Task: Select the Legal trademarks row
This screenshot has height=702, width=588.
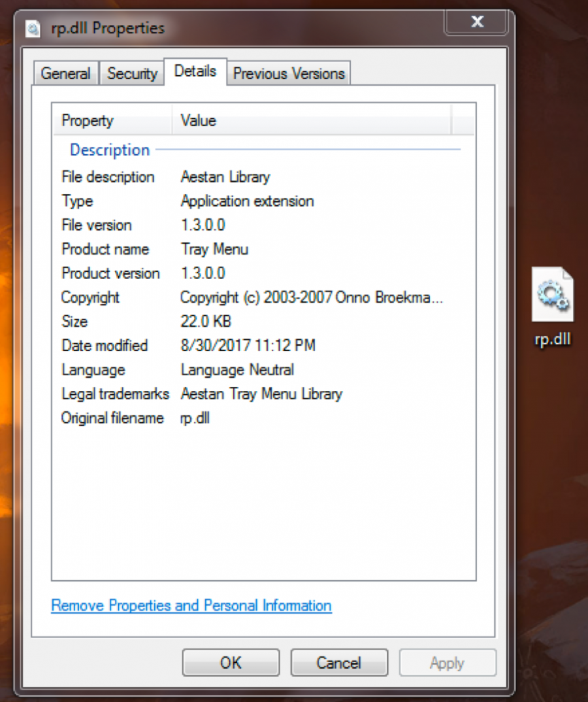Action: point(115,394)
